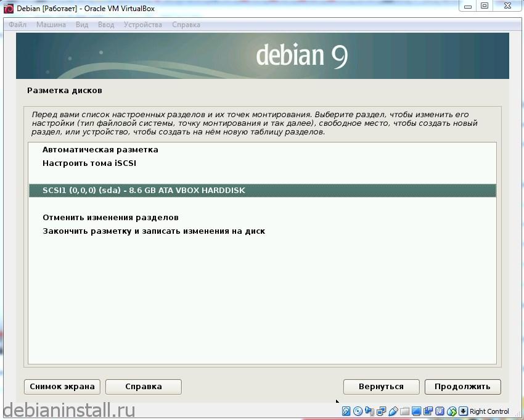
Task: Click the Right Control host key label
Action: point(489,411)
